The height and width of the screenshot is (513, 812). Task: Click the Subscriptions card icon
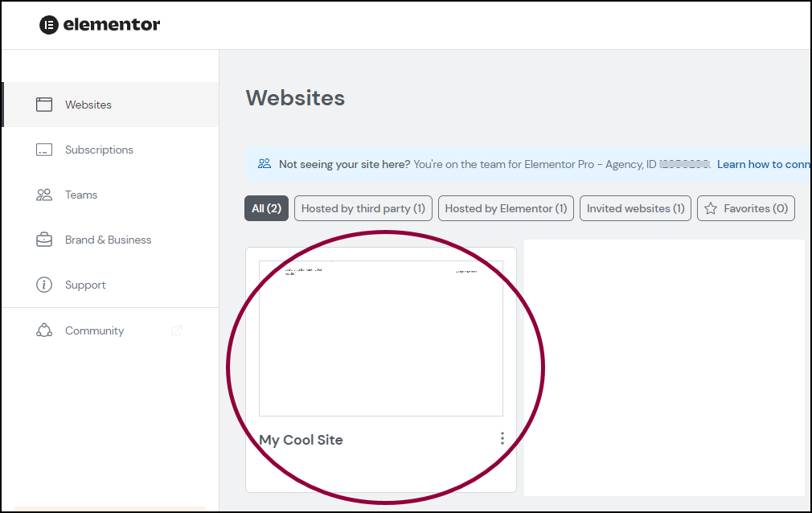click(44, 150)
